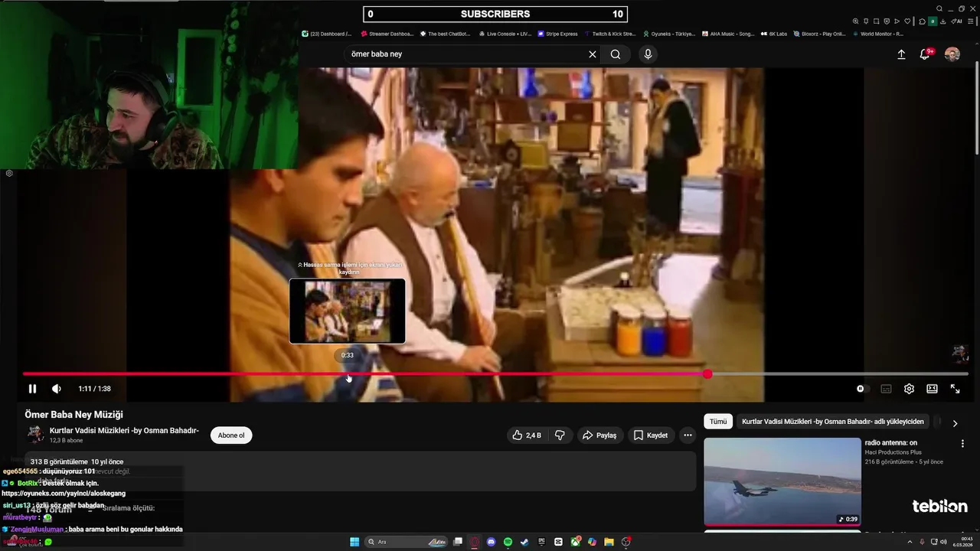Open the upload video icon
This screenshot has height=551, width=980.
(x=901, y=54)
